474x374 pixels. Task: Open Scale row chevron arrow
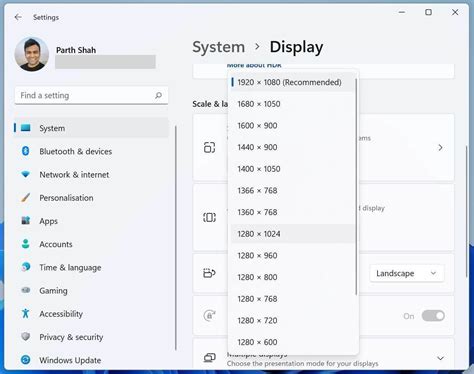(440, 147)
